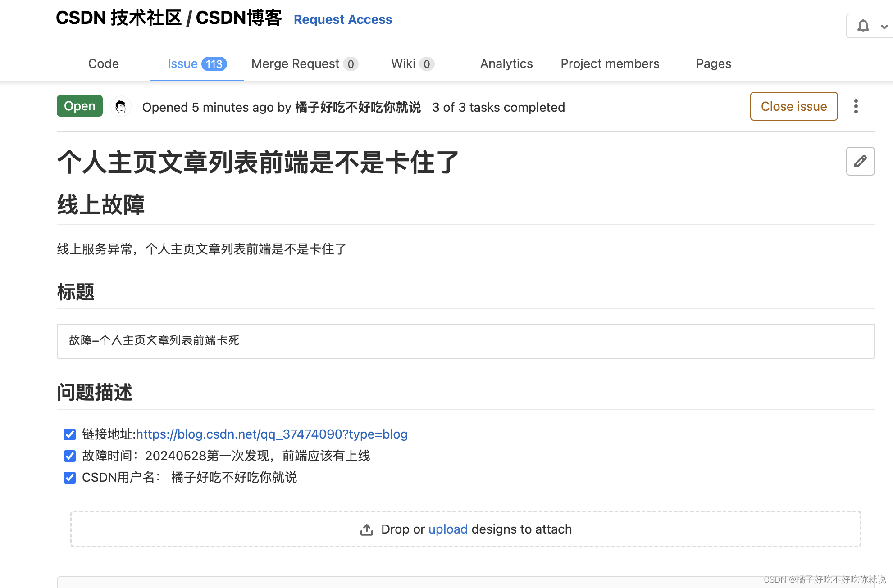Click the "113" badge on the Issue tab
The width and height of the screenshot is (893, 588).
tap(214, 63)
